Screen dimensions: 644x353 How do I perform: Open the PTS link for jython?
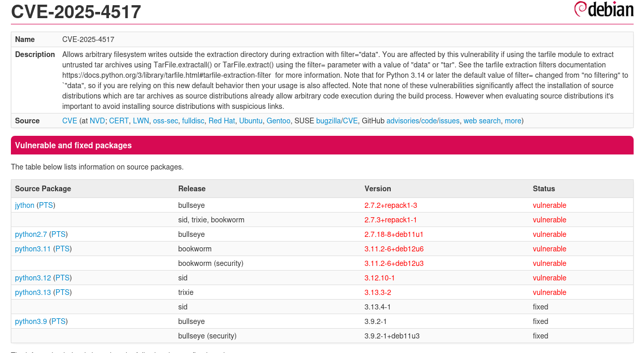(x=46, y=205)
